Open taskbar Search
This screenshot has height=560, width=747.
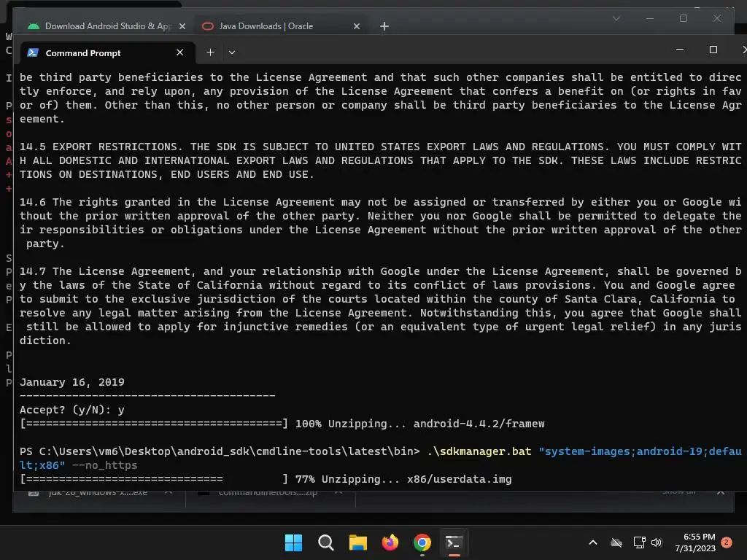(326, 542)
